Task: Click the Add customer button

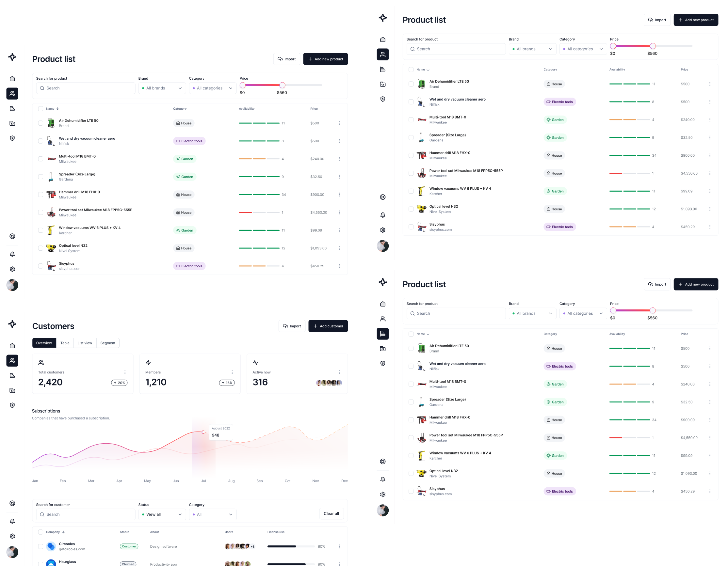Action: pyautogui.click(x=328, y=326)
